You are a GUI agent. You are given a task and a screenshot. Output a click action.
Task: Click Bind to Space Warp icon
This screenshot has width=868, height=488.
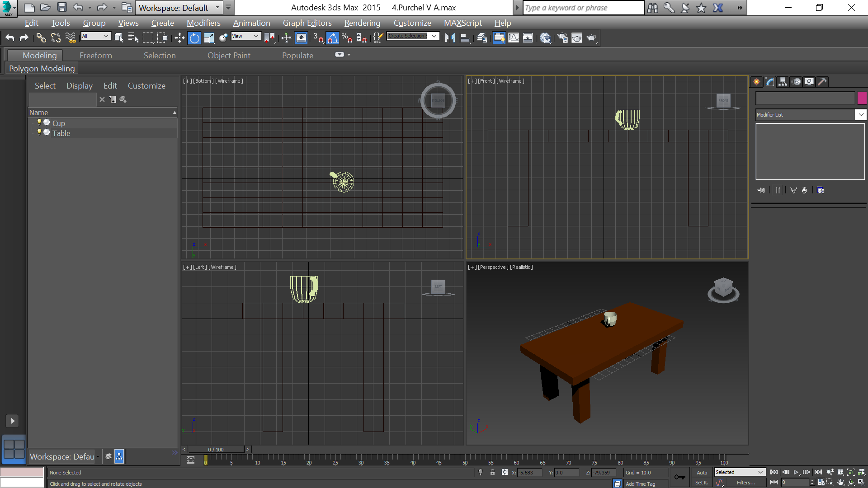[x=71, y=38]
